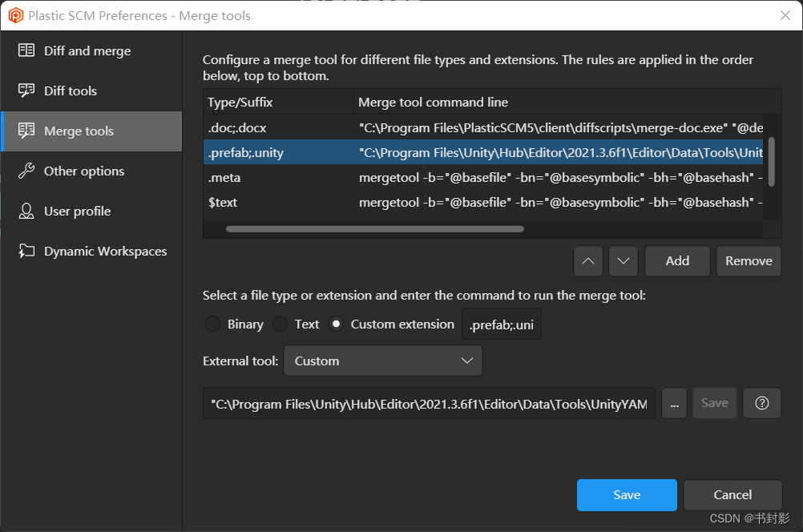Click the merge-doc.exe command line cell
Viewport: 803px width, 532px height.
[561, 127]
